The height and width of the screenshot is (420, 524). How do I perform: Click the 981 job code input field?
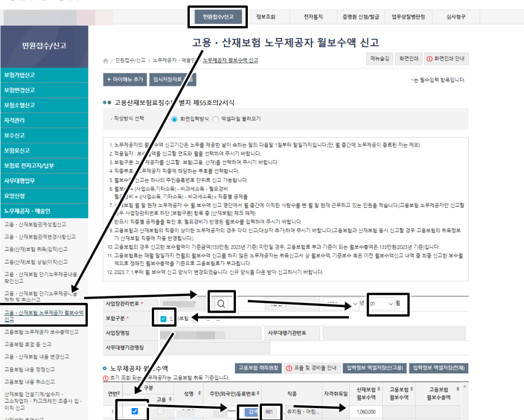click(270, 411)
